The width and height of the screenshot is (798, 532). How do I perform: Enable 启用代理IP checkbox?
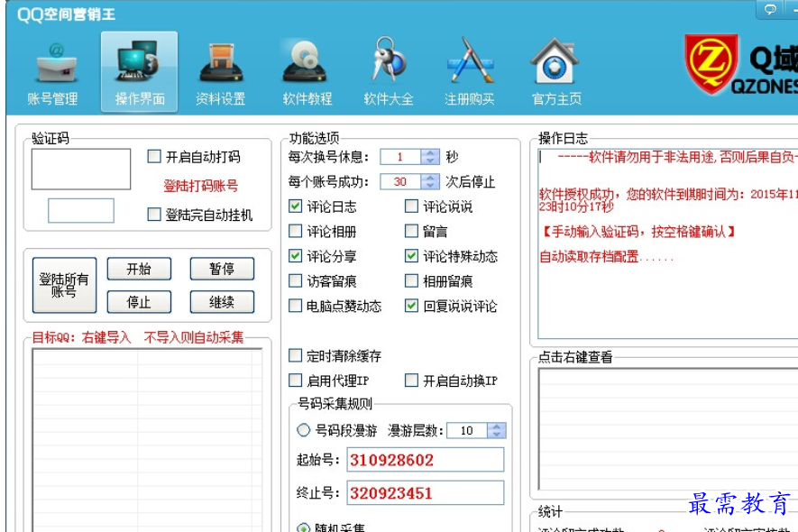[295, 380]
